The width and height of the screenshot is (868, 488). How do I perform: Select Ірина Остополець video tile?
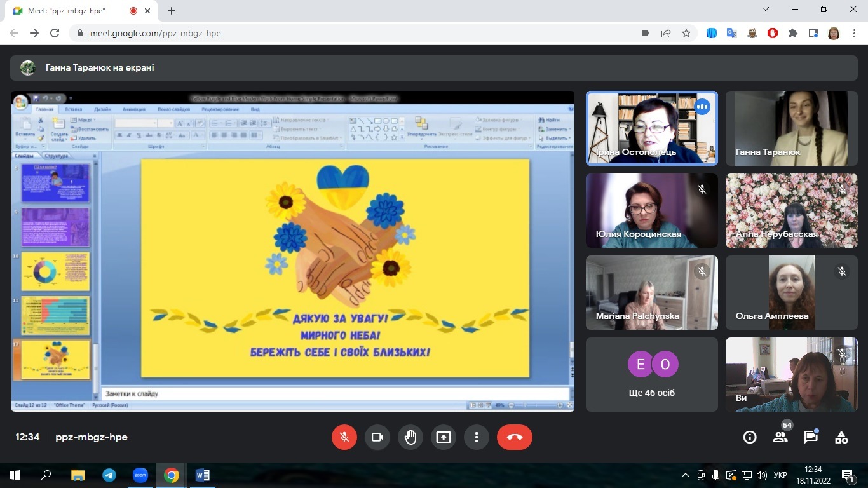(651, 128)
